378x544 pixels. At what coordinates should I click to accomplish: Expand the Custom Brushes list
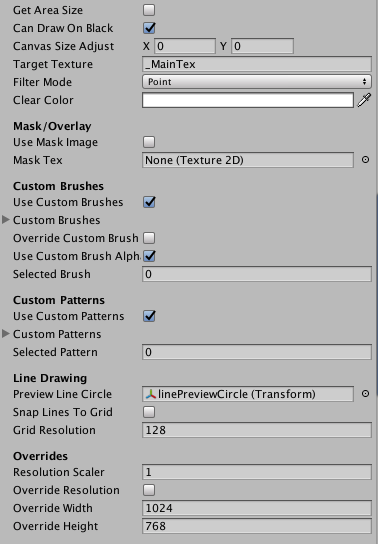[x=6, y=220]
